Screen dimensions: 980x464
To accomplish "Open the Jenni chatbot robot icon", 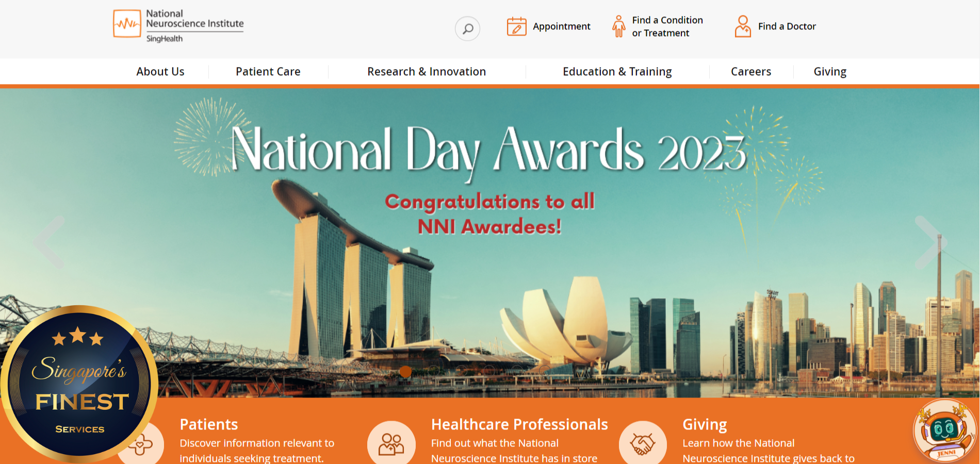I will (944, 431).
